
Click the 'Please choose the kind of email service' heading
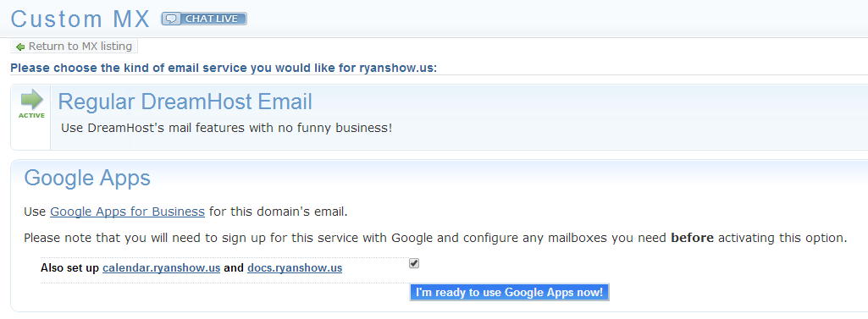[x=224, y=69]
